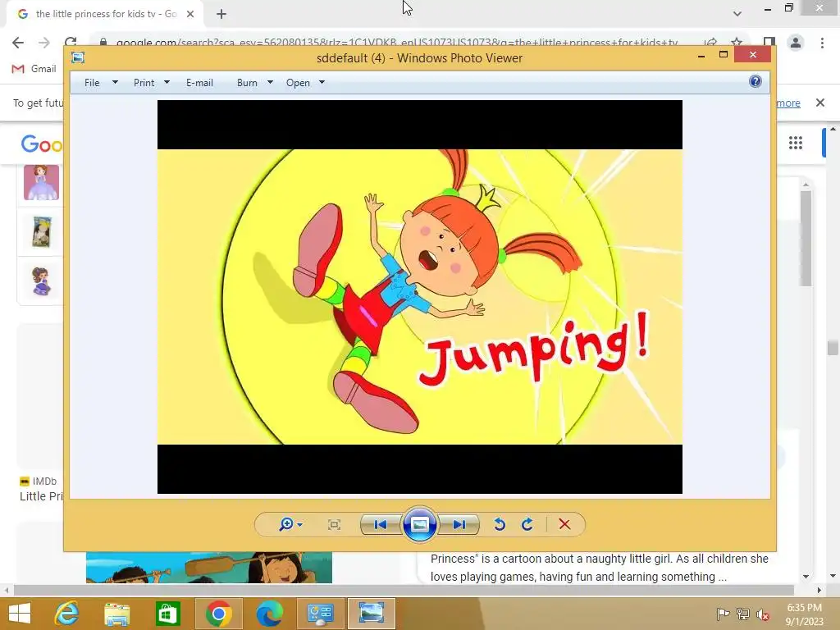Launch Microsoft Edge from the taskbar
840x630 pixels.
pos(269,614)
